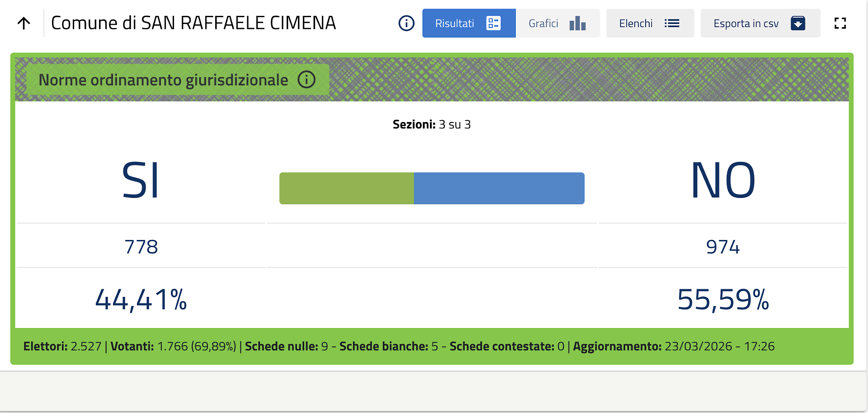
Task: Click the Risultati grid icon
Action: click(493, 23)
